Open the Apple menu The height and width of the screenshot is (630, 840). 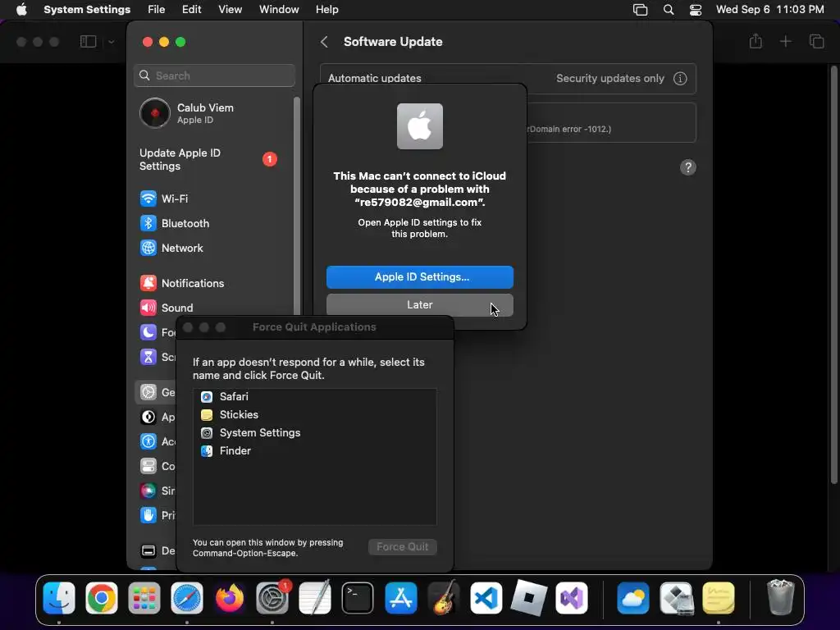(21, 10)
